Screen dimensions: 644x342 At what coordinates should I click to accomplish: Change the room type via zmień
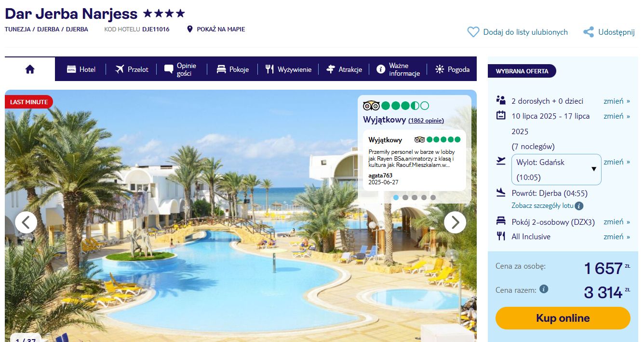[x=617, y=222]
